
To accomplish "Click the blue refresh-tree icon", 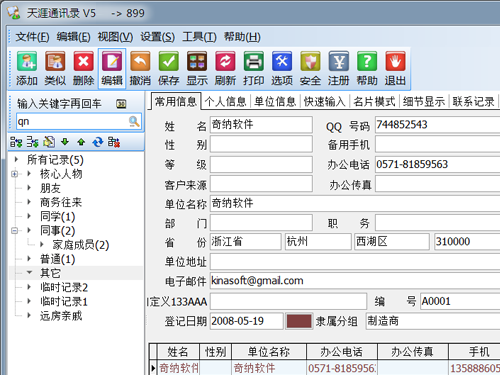I will 98,142.
